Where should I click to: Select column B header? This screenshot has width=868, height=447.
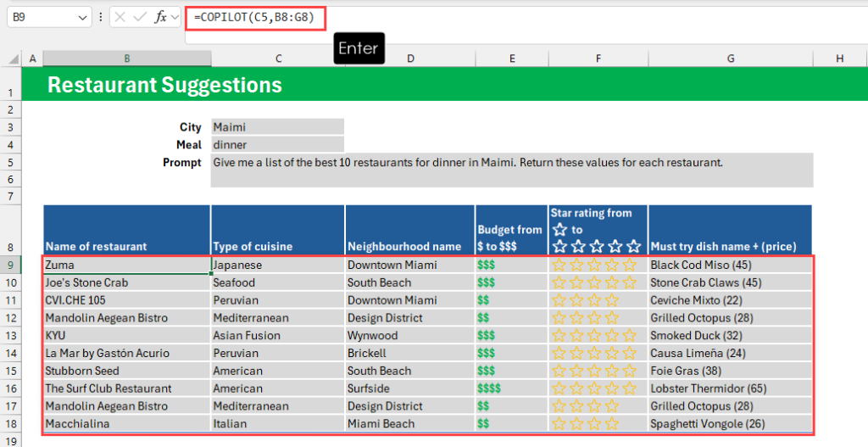point(126,59)
